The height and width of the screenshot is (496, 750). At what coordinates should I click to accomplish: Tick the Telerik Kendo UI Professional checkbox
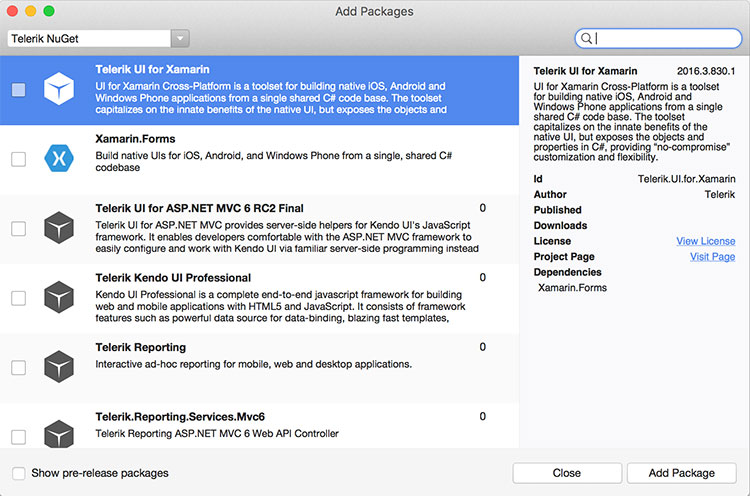pos(19,298)
